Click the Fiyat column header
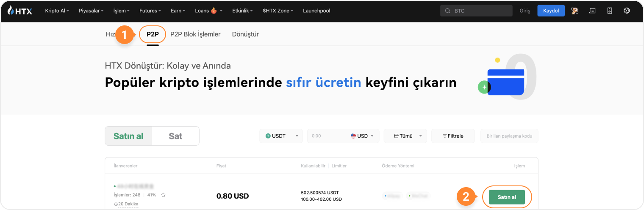The height and width of the screenshot is (210, 644). point(221,166)
